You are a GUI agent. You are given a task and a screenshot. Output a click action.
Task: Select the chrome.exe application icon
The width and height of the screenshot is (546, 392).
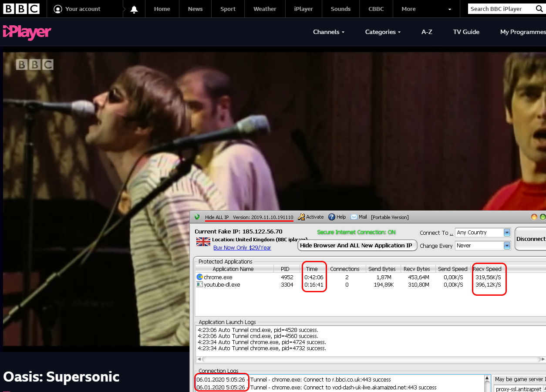point(200,277)
